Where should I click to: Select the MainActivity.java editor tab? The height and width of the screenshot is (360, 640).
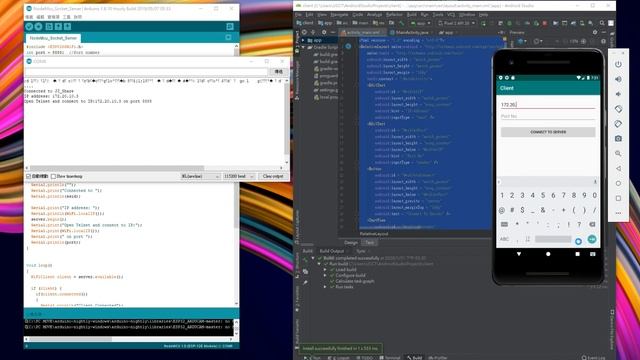tap(411, 32)
